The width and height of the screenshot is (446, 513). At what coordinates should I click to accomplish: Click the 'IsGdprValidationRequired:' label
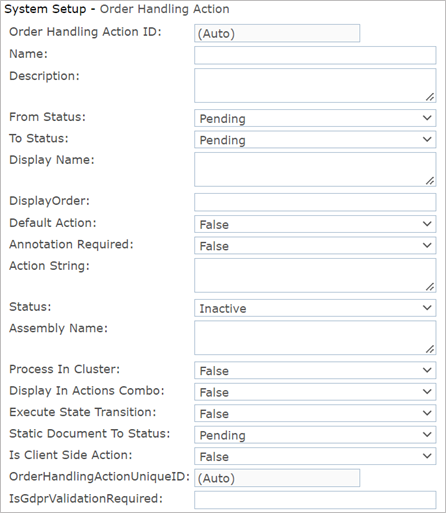pos(86,499)
